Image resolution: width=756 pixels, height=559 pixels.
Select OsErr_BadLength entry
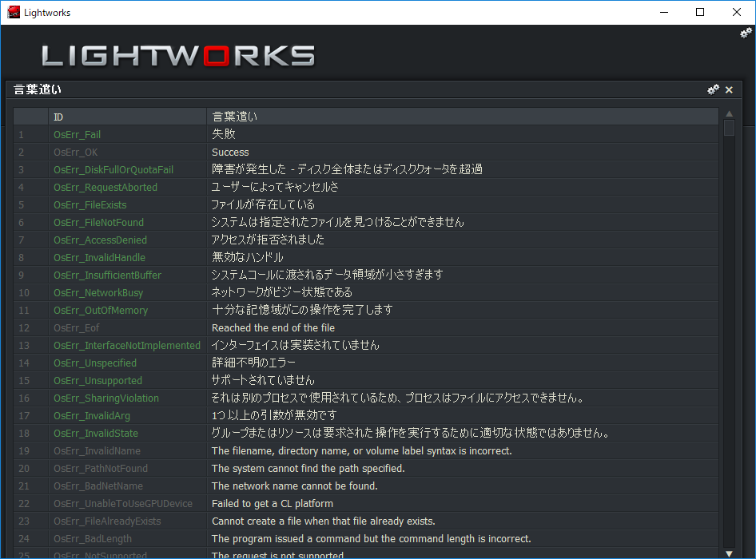point(127,539)
